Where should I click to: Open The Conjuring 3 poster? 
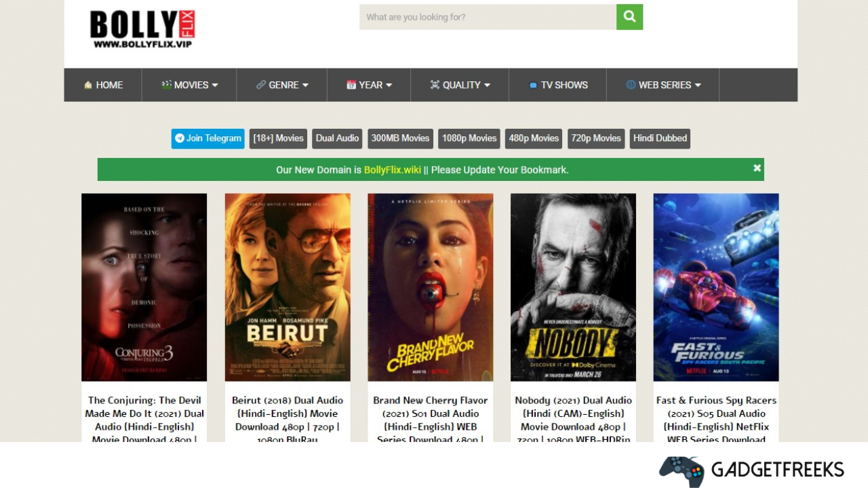coord(144,287)
